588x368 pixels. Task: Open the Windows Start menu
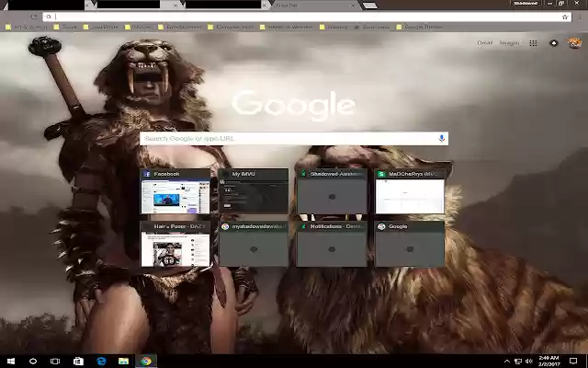tap(11, 362)
